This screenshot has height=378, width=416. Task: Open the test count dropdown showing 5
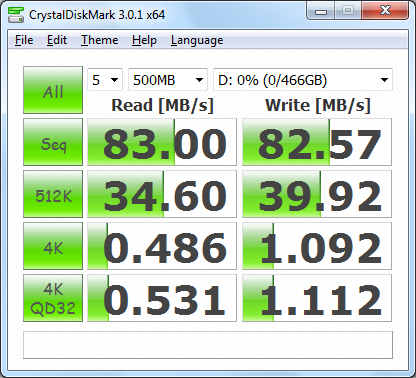pos(105,80)
